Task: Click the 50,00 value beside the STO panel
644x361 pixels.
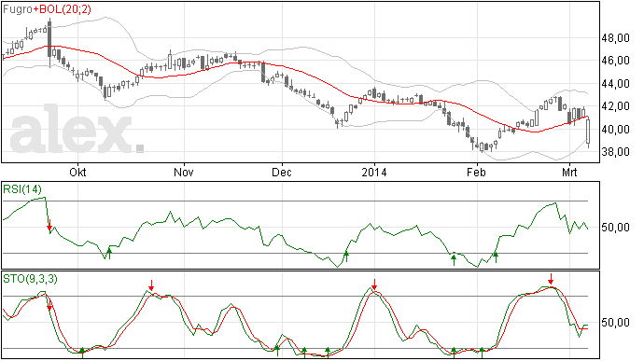Action: [615, 323]
